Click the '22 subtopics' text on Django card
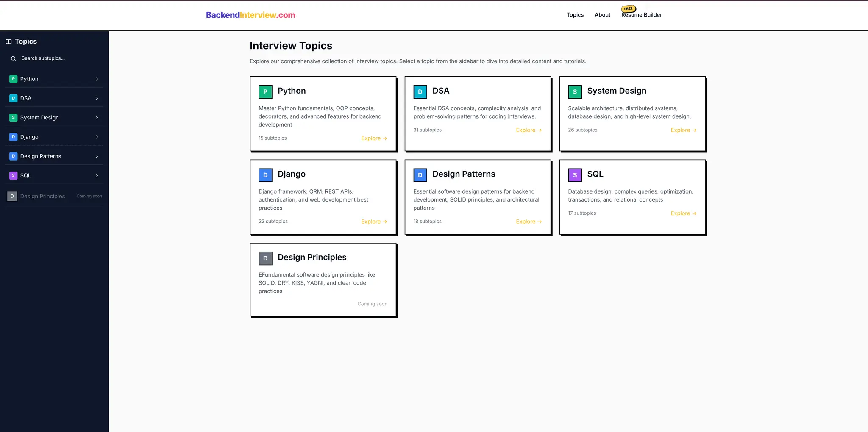 (x=273, y=222)
